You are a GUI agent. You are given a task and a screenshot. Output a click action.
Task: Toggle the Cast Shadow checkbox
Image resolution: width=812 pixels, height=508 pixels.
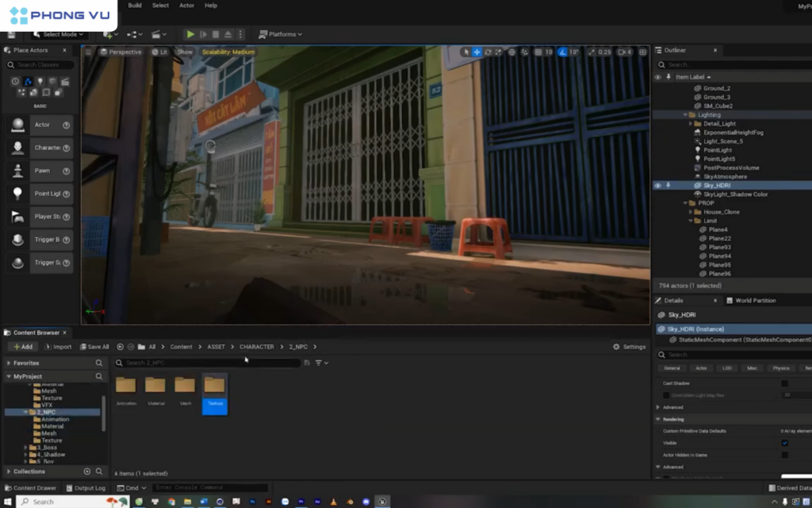tap(784, 383)
